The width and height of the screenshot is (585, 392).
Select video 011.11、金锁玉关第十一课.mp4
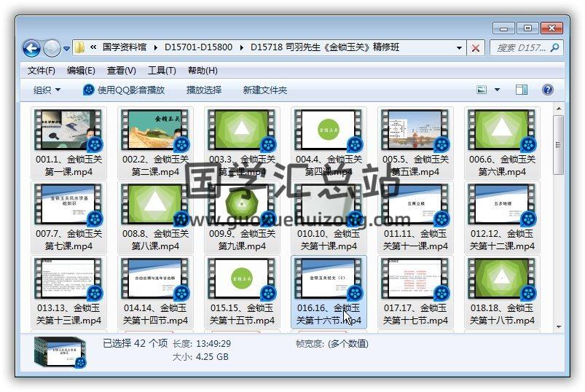pos(415,217)
